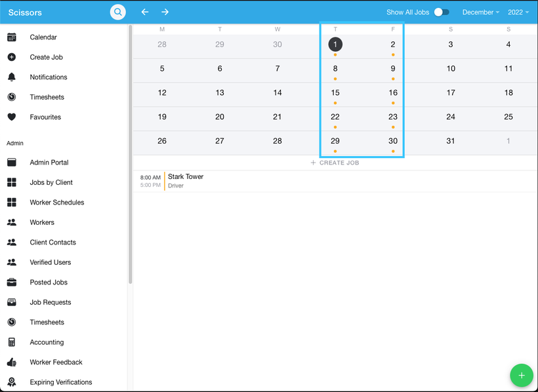Click the Create Job button below calendar
The image size is (538, 392).
335,163
